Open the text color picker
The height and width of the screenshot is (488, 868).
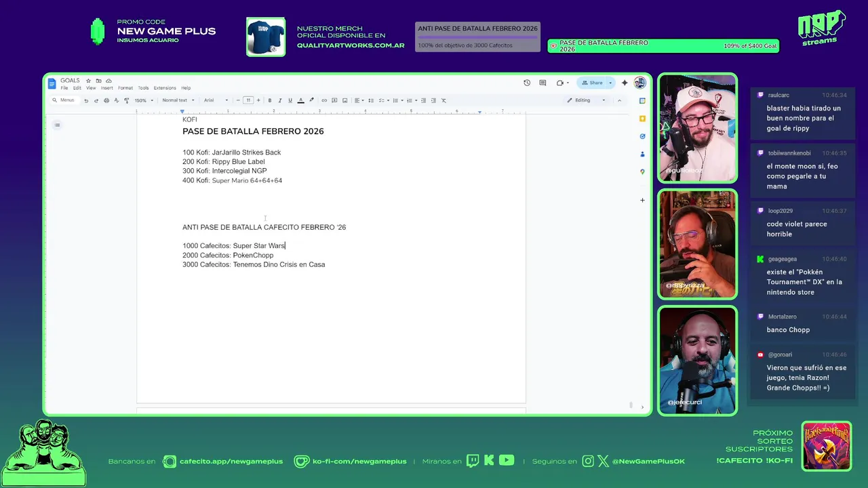coord(300,100)
